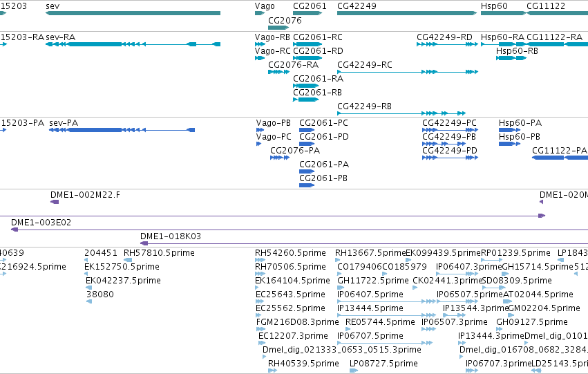Open the EC25562.5prime EST label

[290, 309]
